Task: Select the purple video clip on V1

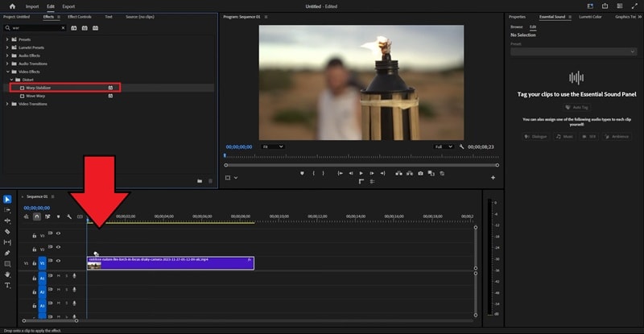Action: click(171, 263)
